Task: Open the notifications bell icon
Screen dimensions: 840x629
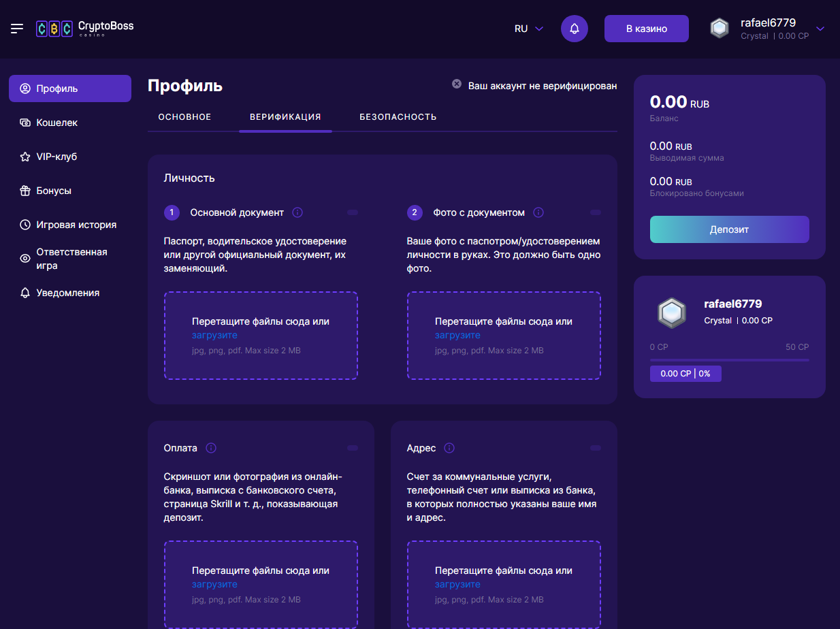Action: [x=574, y=29]
